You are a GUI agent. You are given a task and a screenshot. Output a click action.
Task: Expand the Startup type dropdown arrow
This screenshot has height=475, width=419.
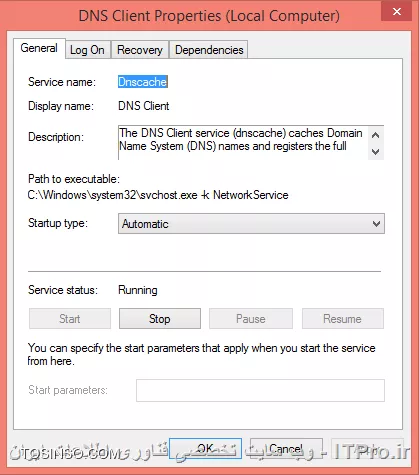(x=376, y=224)
